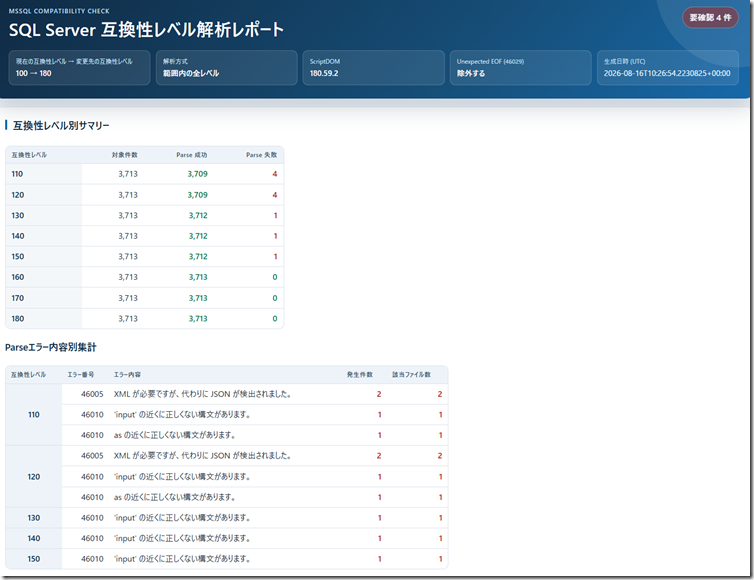Click 対象件数 value 3,713 in row 150
The width and height of the screenshot is (754, 580).
pyautogui.click(x=128, y=256)
